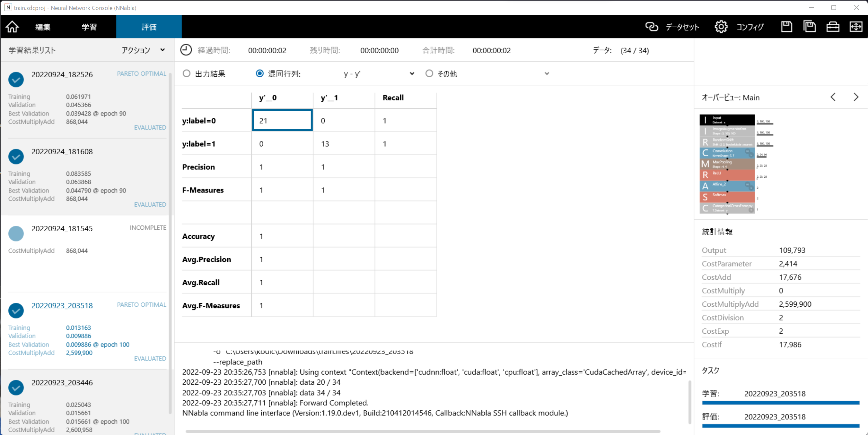Viewport: 868px width, 435px height.
Task: Open the アクション dropdown menu
Action: pos(143,50)
